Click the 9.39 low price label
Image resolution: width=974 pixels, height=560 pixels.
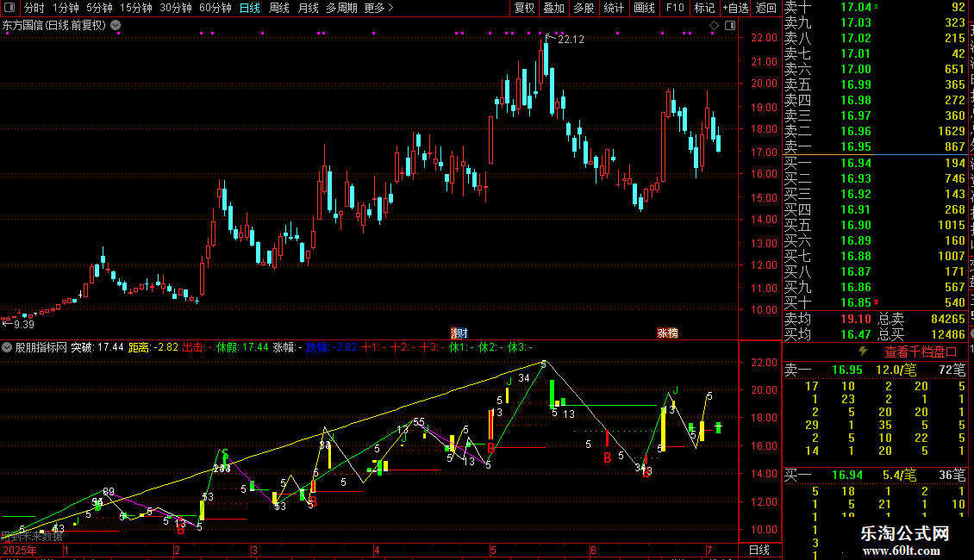click(x=23, y=324)
